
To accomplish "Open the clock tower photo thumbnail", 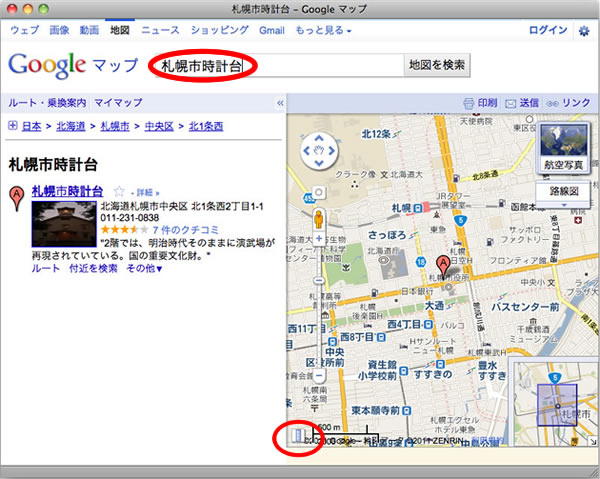I will (x=64, y=224).
